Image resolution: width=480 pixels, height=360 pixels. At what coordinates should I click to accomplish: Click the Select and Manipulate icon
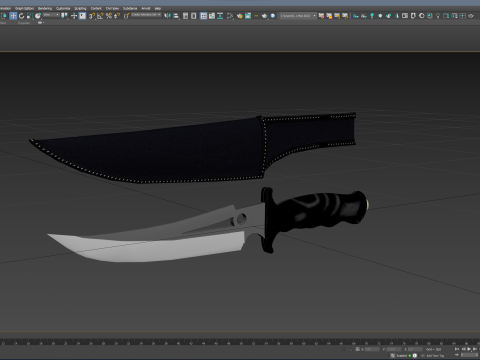pyautogui.click(x=74, y=16)
